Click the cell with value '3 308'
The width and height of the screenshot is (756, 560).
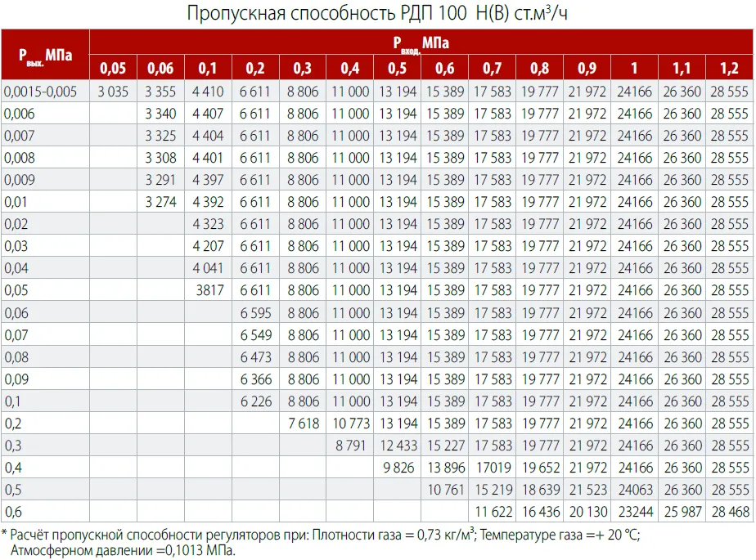pyautogui.click(x=160, y=158)
